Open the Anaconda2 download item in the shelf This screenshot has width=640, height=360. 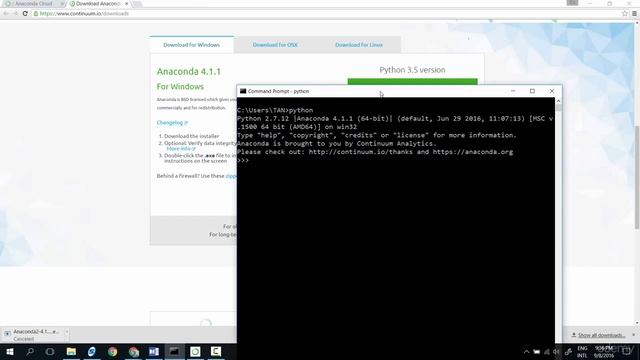pyautogui.click(x=33, y=335)
